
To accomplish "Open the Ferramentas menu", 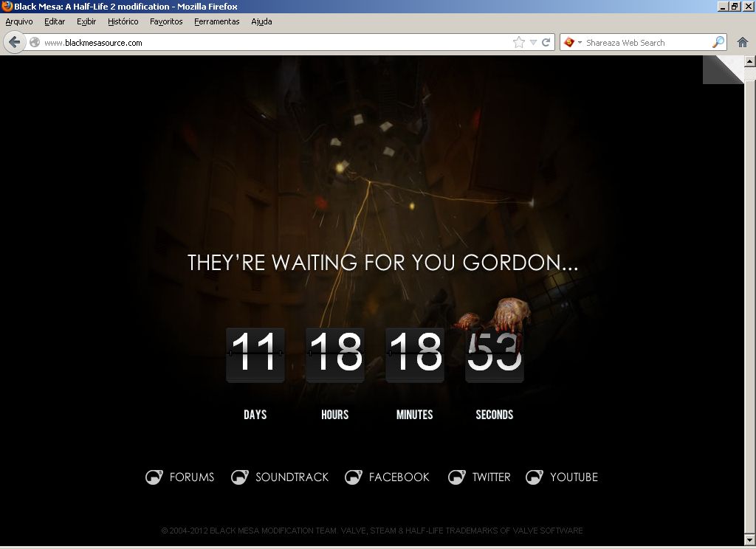I will pos(217,21).
